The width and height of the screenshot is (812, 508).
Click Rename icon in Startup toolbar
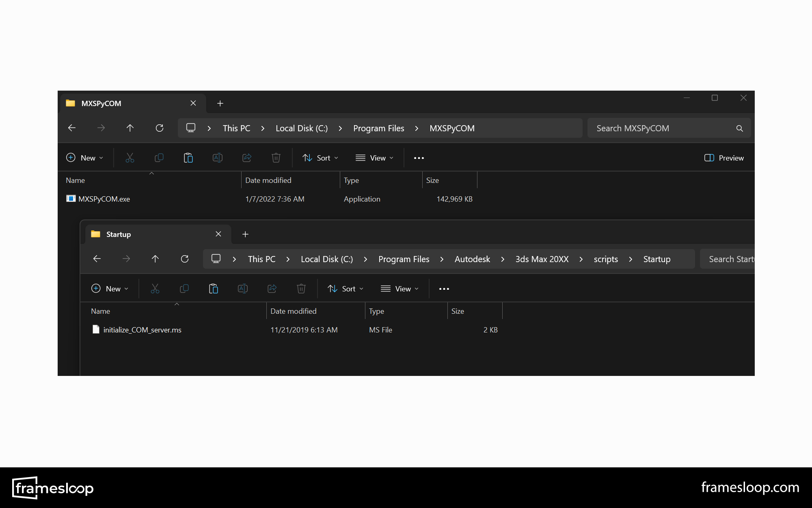[243, 289]
